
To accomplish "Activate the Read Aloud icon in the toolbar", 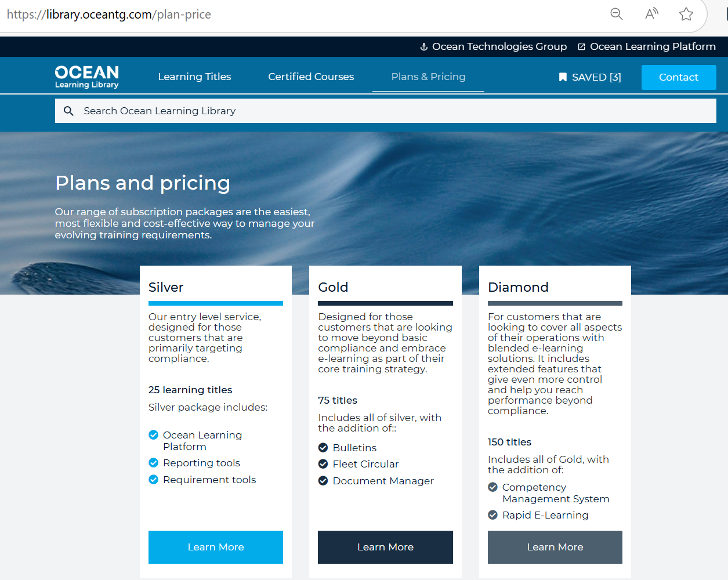I will (x=651, y=14).
